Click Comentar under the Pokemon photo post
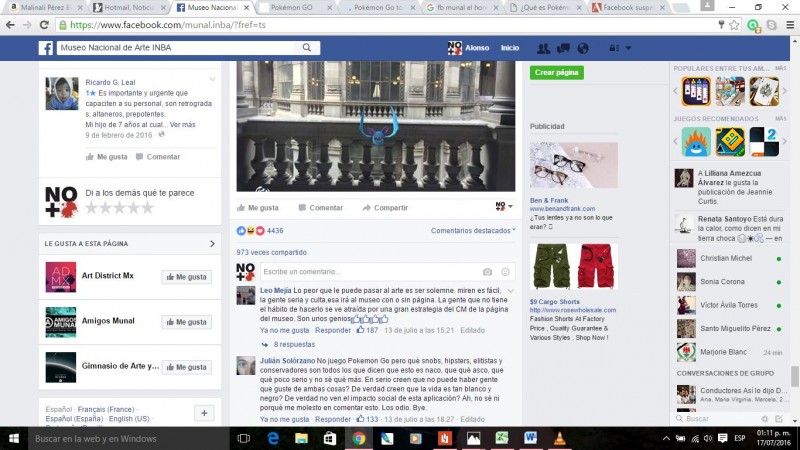800x450 pixels. [x=320, y=208]
